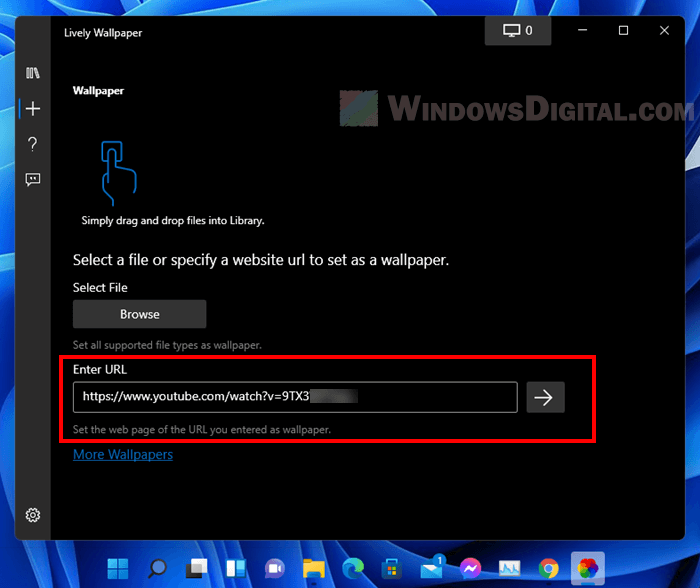This screenshot has width=700, height=588.
Task: Click the drag and drop hand illustration
Action: (119, 173)
